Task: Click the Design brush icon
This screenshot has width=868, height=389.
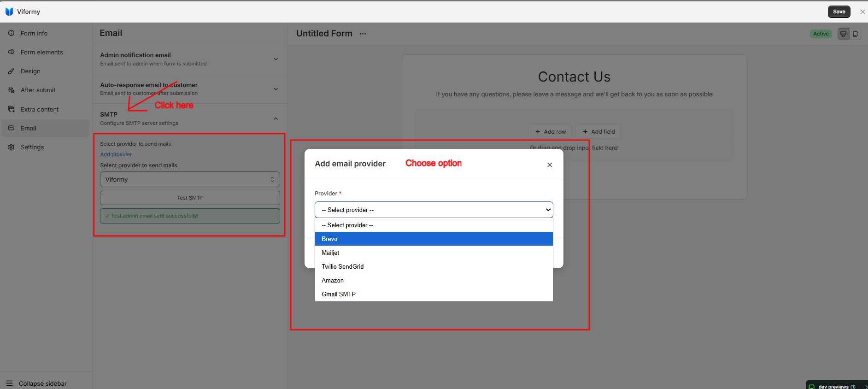Action: (x=11, y=71)
